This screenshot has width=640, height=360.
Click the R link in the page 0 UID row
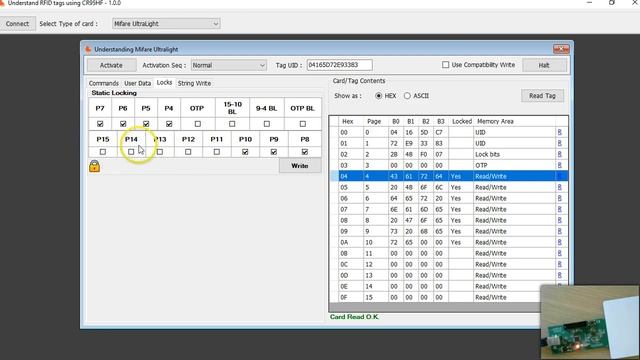point(560,132)
